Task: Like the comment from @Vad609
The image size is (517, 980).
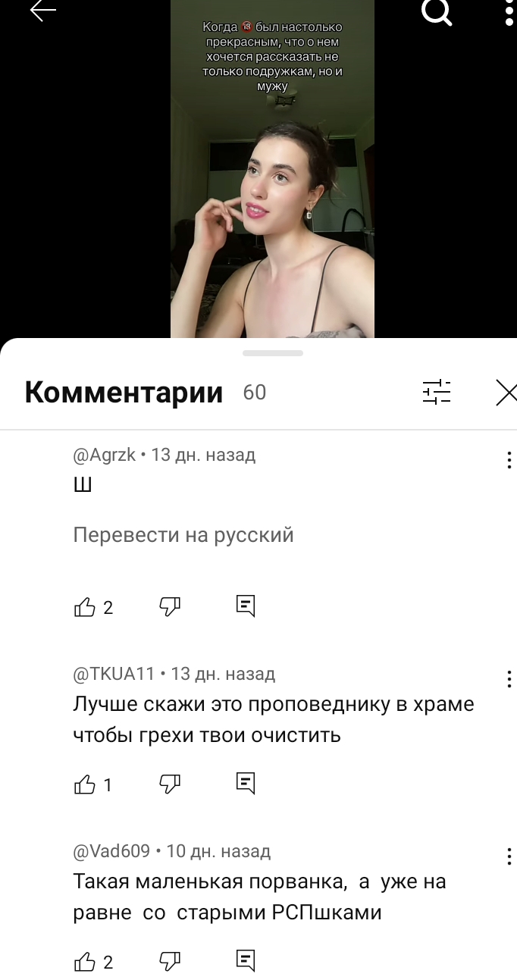Action: (x=85, y=962)
